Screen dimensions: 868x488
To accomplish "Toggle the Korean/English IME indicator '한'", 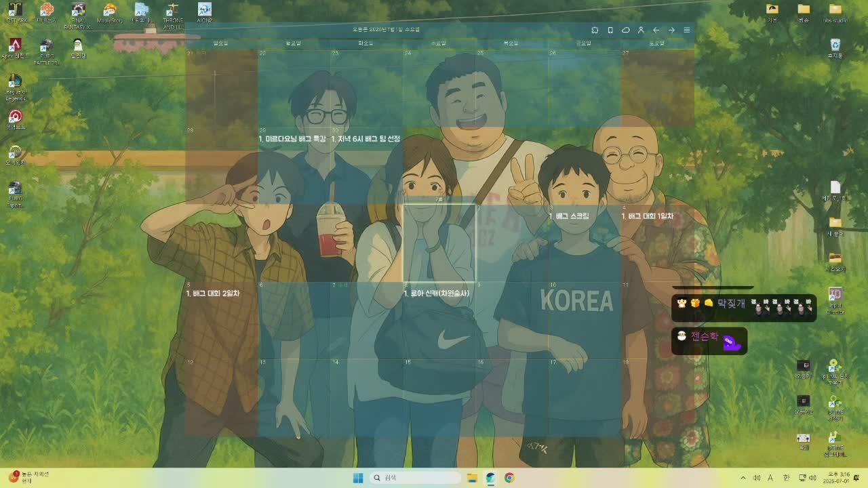I will 787,478.
